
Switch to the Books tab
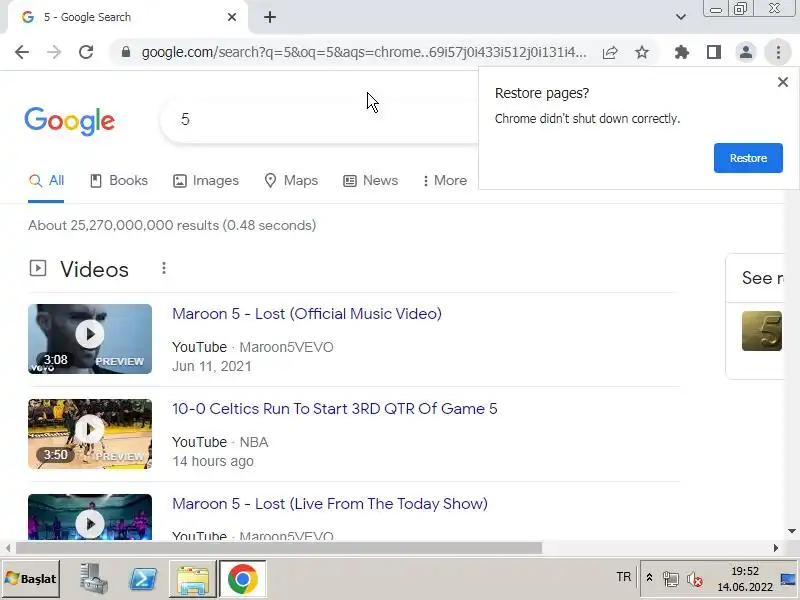coord(119,181)
